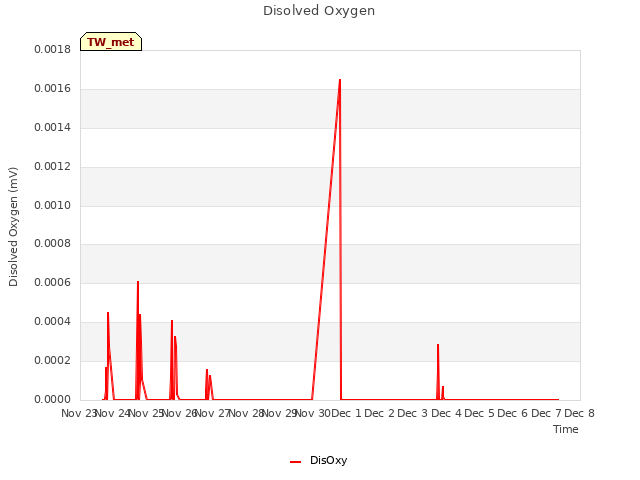Screen dimensions: 640x480
Task: Click the Dec 1 x-axis date label
Action: pyautogui.click(x=346, y=413)
